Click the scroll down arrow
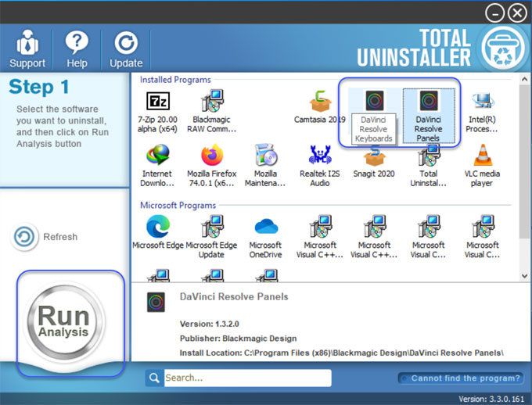 tap(524, 276)
